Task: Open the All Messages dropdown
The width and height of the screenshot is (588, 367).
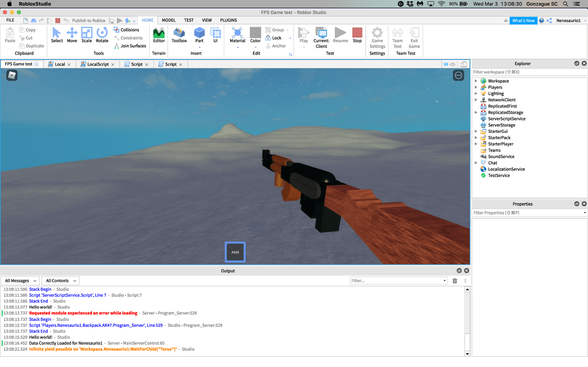Action: click(x=20, y=281)
